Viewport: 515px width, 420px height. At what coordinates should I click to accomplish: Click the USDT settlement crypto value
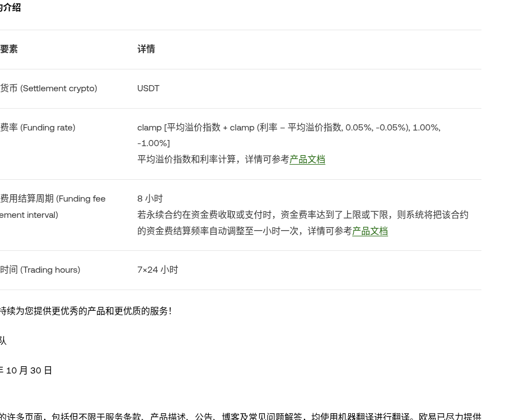coord(148,88)
